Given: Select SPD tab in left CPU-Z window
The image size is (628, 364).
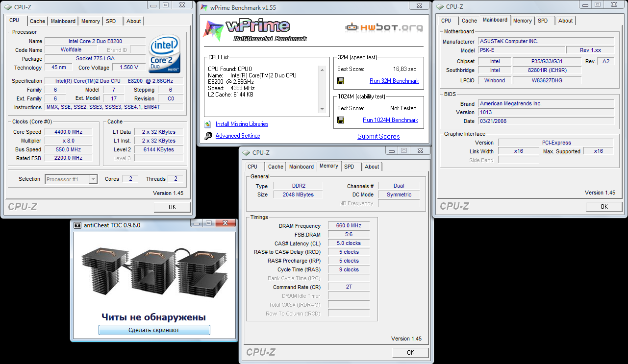Looking at the screenshot, I should pos(111,21).
